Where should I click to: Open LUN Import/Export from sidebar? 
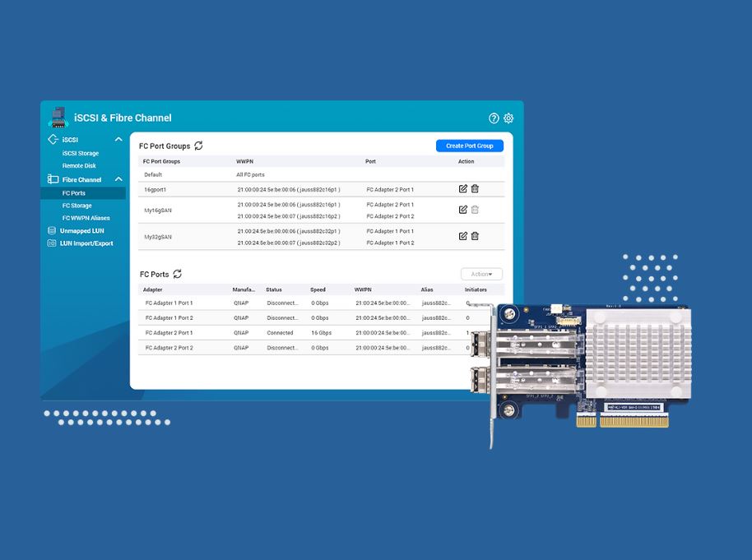point(86,243)
